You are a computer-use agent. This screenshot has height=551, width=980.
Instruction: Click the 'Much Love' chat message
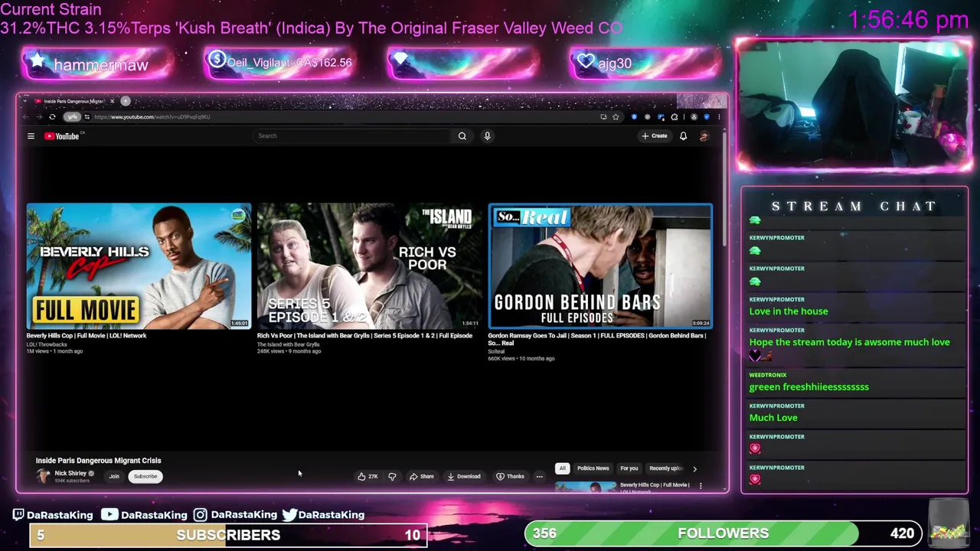773,418
